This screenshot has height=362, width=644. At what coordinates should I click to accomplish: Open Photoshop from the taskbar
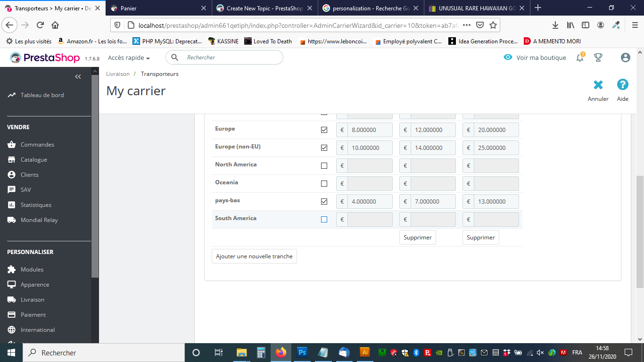coord(302,353)
